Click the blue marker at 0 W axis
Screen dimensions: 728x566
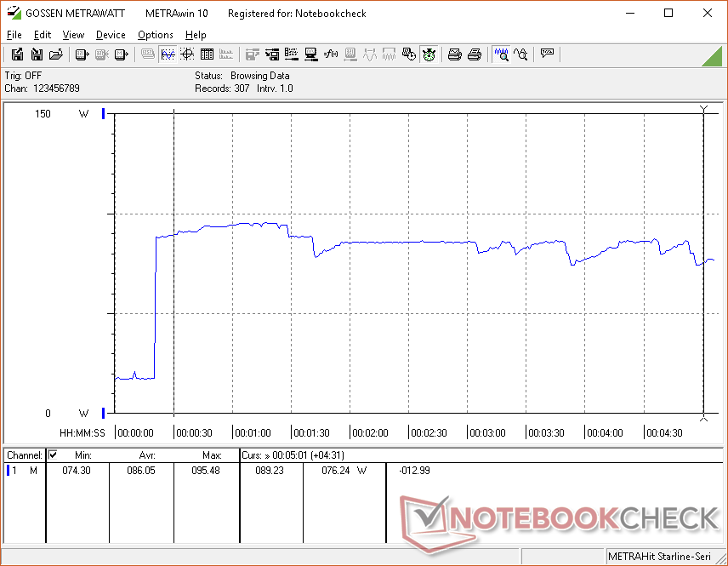[104, 413]
